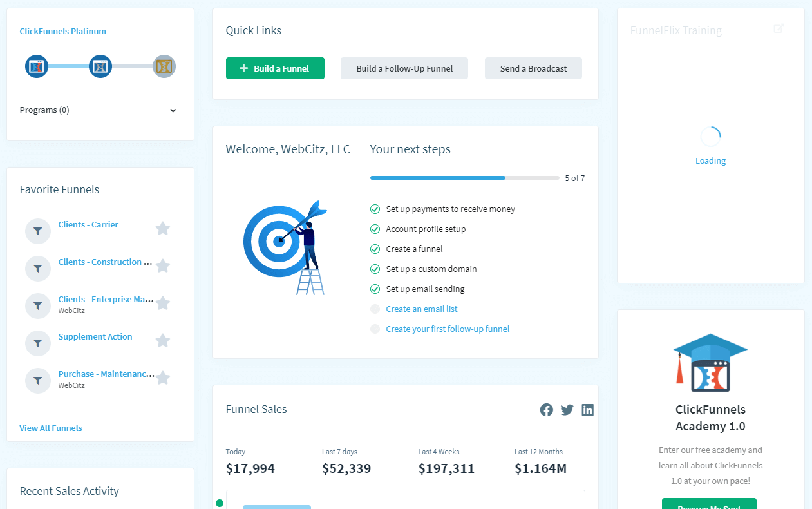This screenshot has height=509, width=812.
Task: Click the greyed-out last Platinum stage badge
Action: 164,66
